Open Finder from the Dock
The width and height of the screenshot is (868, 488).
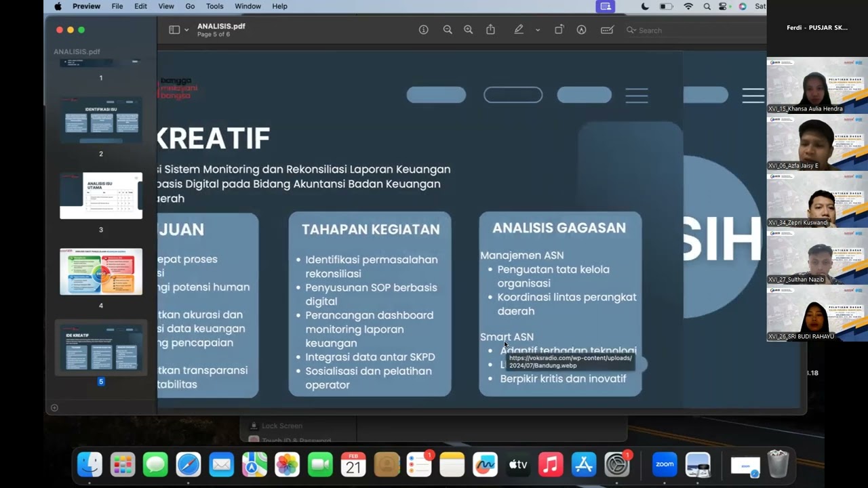tap(90, 464)
